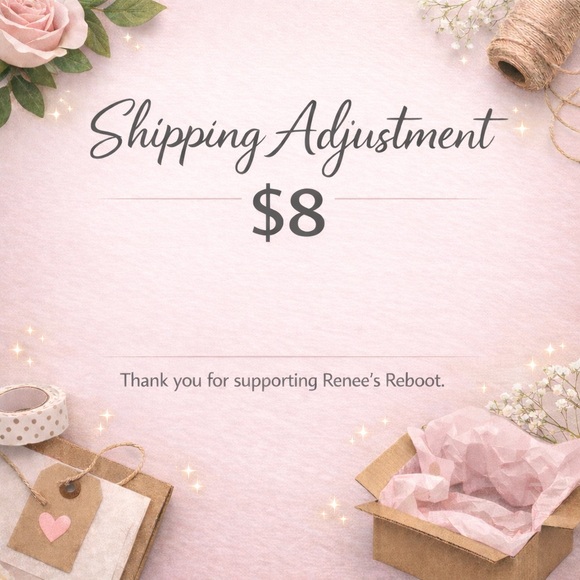Click the twine spool graphic
This screenshot has width=580, height=580.
(x=533, y=48)
